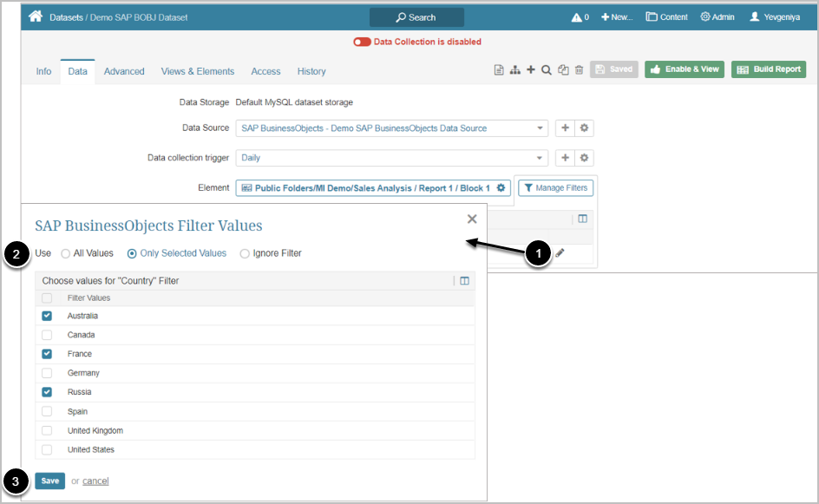
Task: Uncheck the France checkbox
Action: [x=47, y=354]
